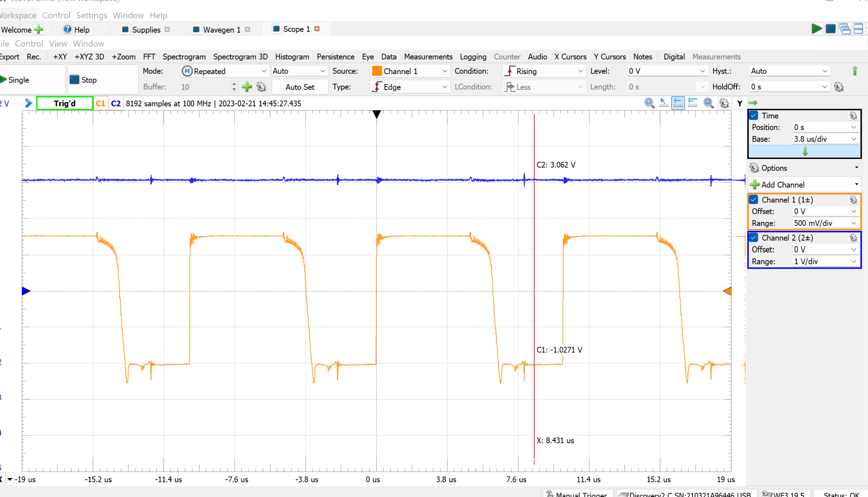This screenshot has height=497, width=868.
Task: Click the Auto Set button
Action: point(300,87)
